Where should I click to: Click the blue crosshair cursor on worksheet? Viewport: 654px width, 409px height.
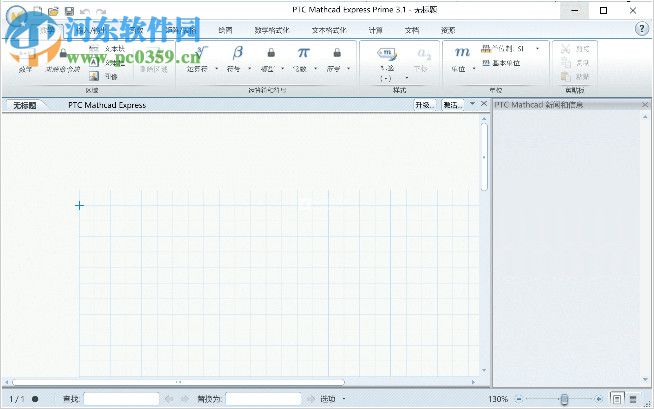(79, 205)
